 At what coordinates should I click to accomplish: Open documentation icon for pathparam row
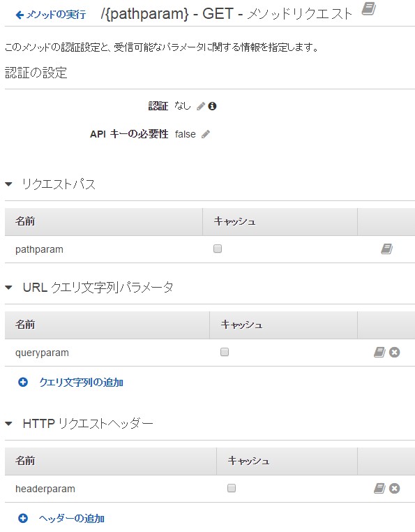click(x=386, y=249)
